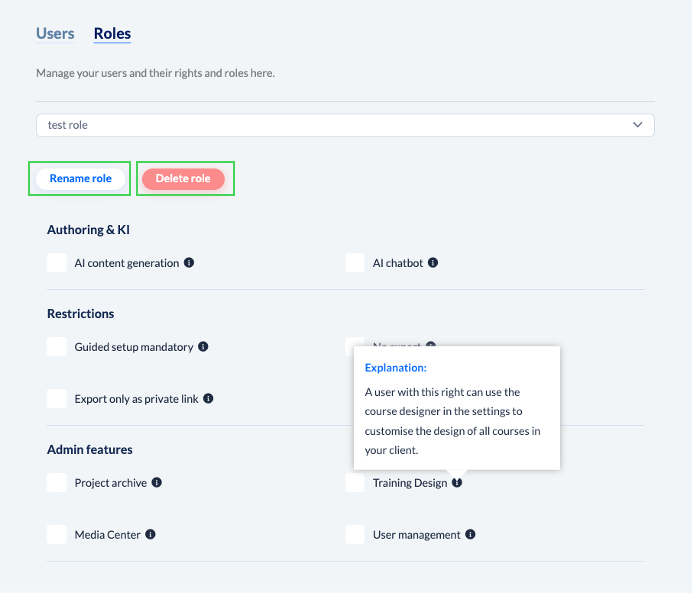Viewport: 692px width, 593px height.
Task: Click info icon next to Project archive
Action: 157,483
